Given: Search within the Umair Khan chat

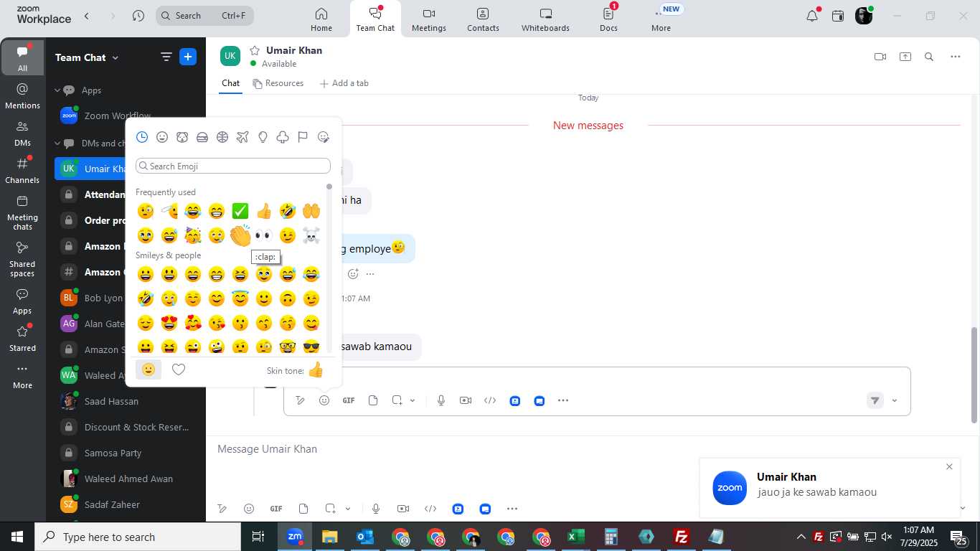Looking at the screenshot, I should coord(929,57).
